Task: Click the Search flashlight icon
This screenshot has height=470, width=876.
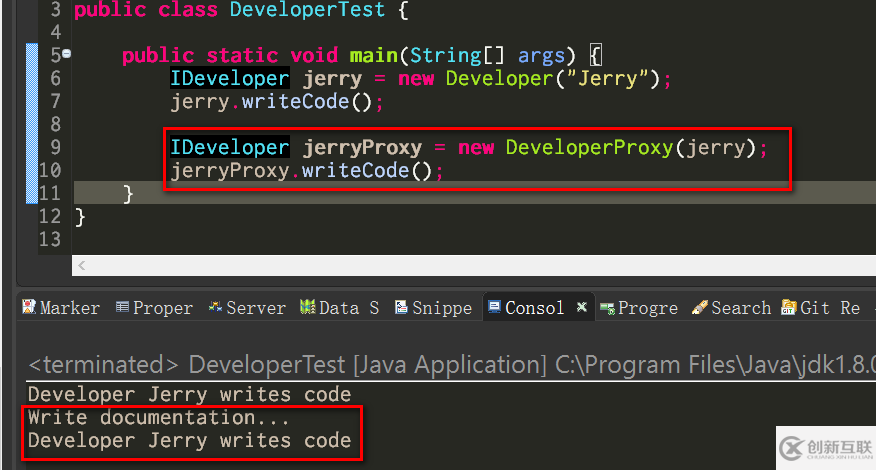Action: pyautogui.click(x=699, y=307)
